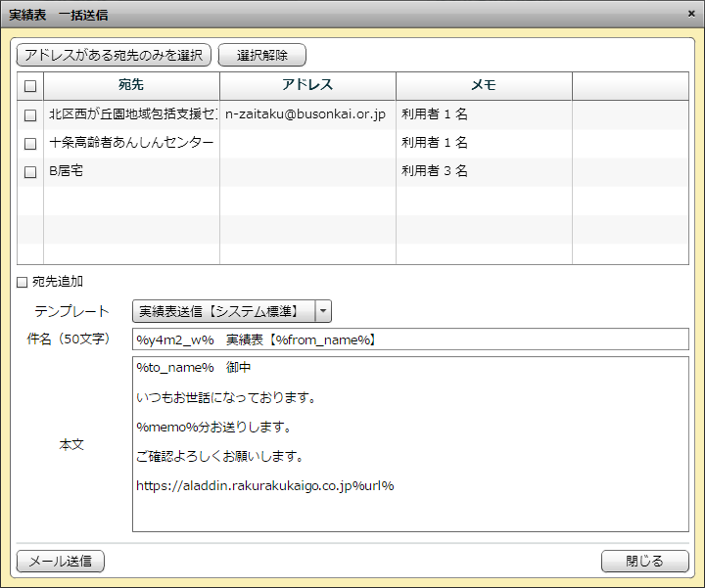
Task: Check the 十条高齢者あんしんセンター row checkbox
Action: [x=30, y=143]
